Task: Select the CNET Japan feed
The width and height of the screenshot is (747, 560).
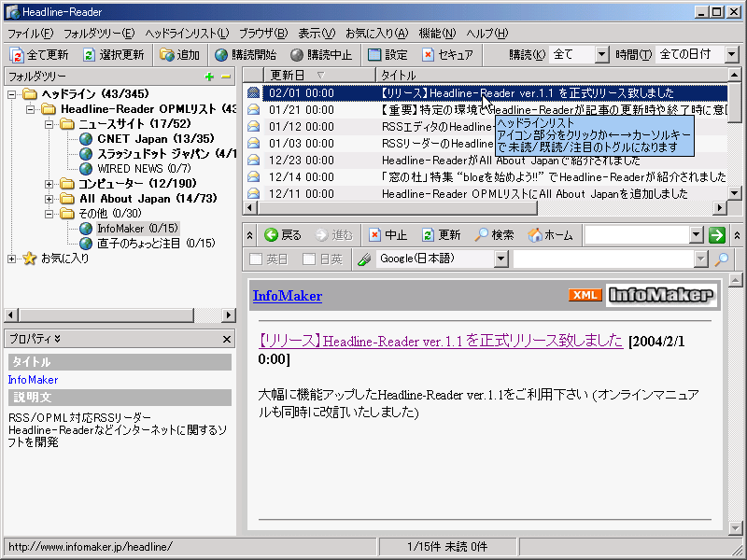Action: click(x=155, y=138)
